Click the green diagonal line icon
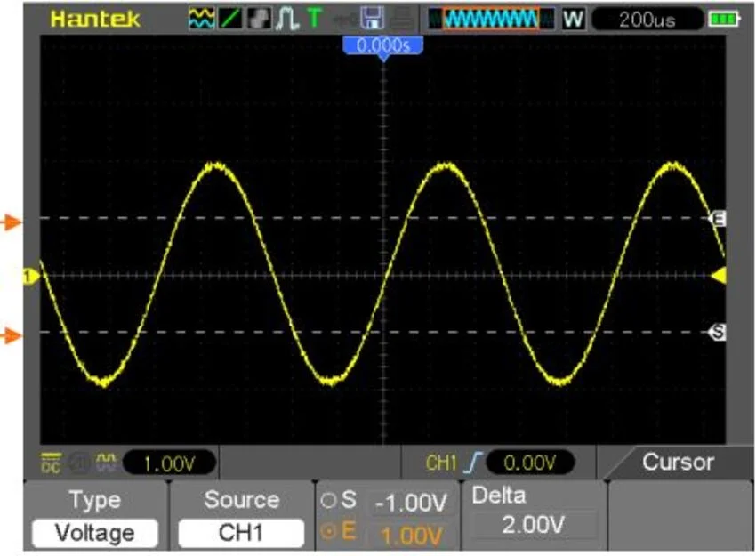This screenshot has height=556, width=756. coord(229,18)
